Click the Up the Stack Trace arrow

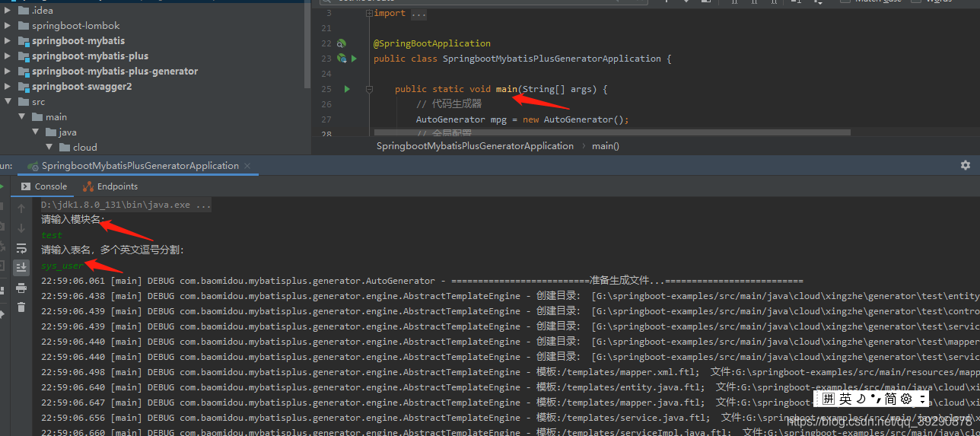[21, 208]
